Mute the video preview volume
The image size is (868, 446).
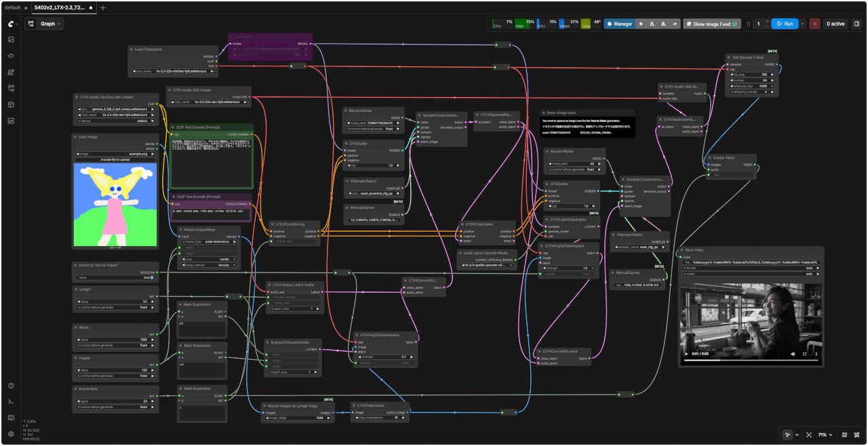click(x=792, y=354)
